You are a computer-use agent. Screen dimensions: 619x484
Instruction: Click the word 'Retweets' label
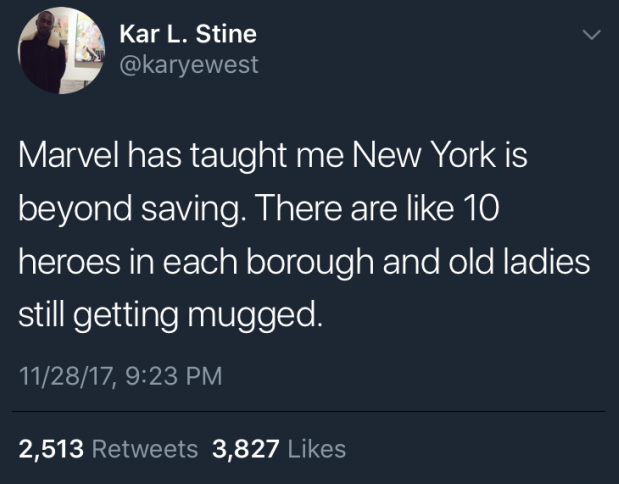point(145,449)
